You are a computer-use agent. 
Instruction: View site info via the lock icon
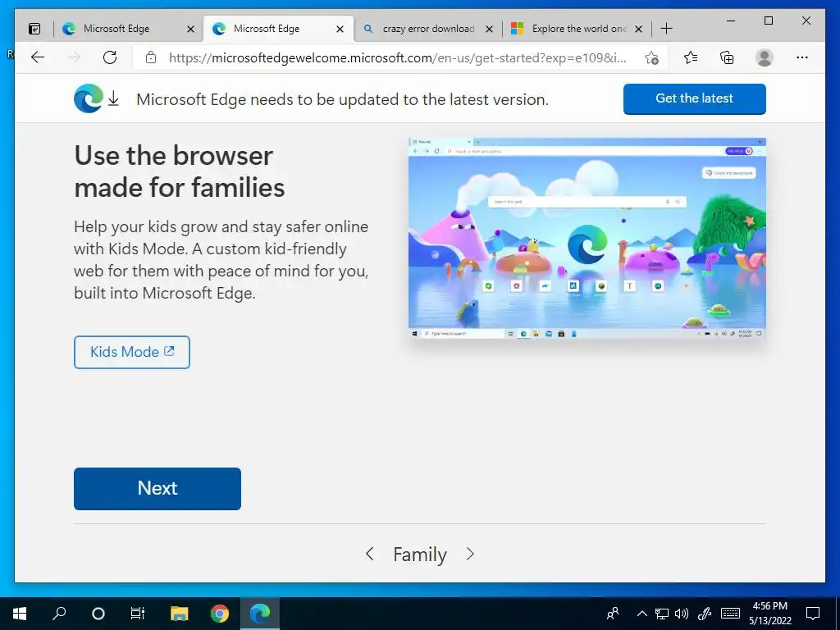(151, 57)
